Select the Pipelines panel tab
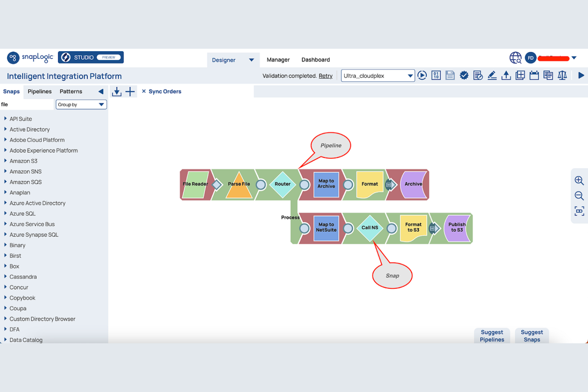588x392 pixels. (x=40, y=91)
